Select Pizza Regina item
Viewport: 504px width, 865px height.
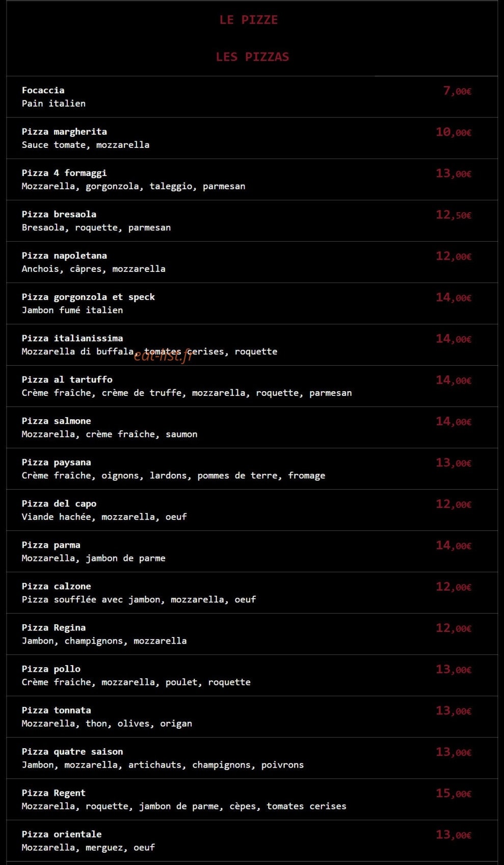point(54,627)
